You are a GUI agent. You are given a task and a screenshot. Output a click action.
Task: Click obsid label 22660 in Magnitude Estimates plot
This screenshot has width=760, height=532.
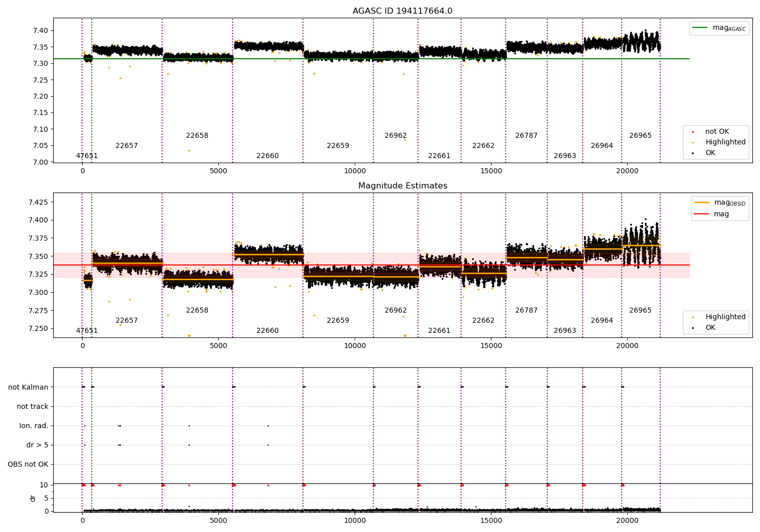268,331
